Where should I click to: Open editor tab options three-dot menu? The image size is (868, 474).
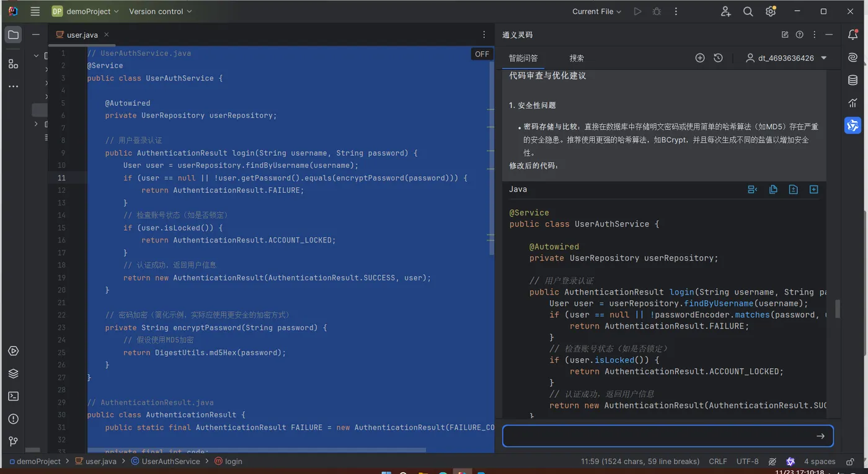point(484,35)
